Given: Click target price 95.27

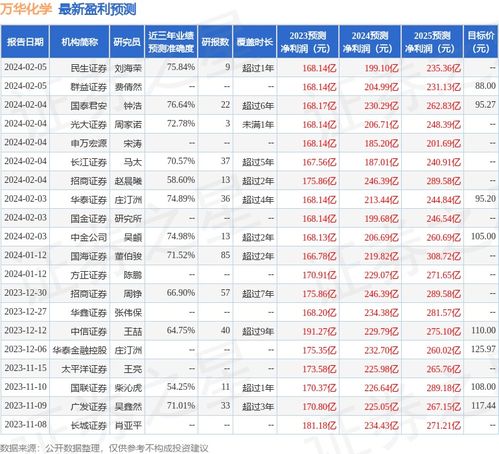Looking at the screenshot, I should tap(485, 105).
